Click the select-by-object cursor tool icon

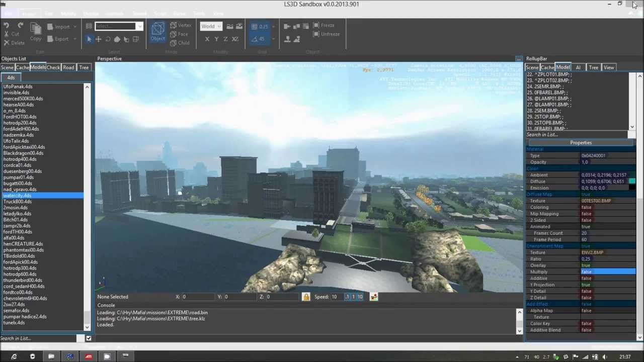point(126,39)
